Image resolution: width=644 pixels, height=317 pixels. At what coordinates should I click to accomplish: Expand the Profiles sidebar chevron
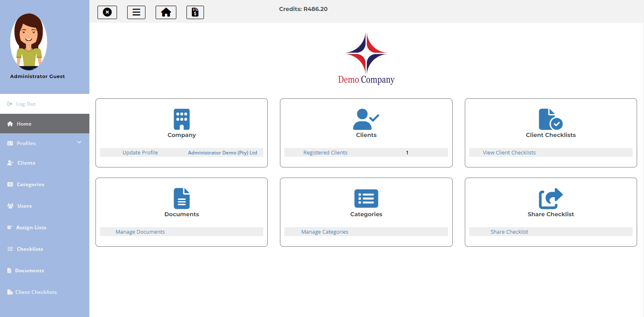pyautogui.click(x=79, y=142)
